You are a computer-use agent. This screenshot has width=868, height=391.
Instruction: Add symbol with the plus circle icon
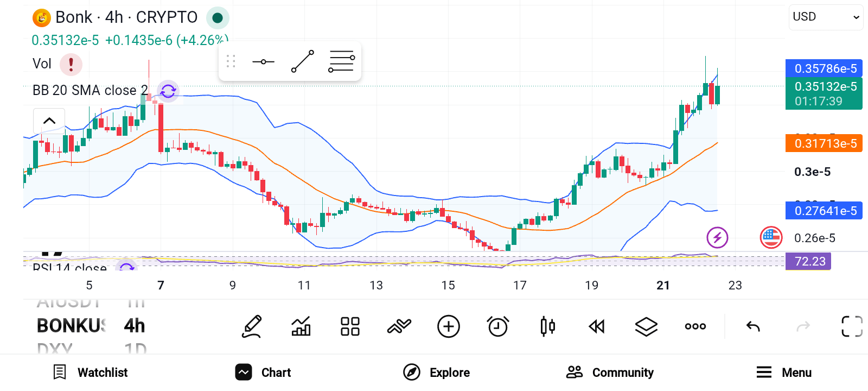click(449, 326)
